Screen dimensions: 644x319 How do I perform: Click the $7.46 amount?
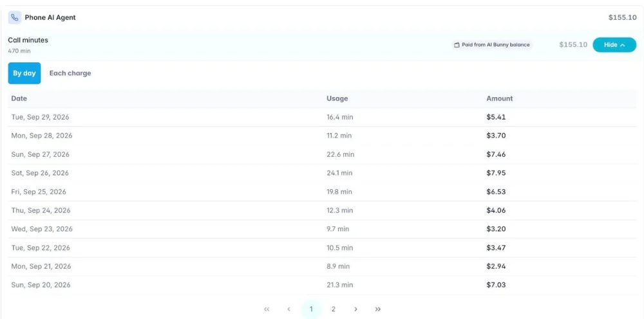(496, 154)
